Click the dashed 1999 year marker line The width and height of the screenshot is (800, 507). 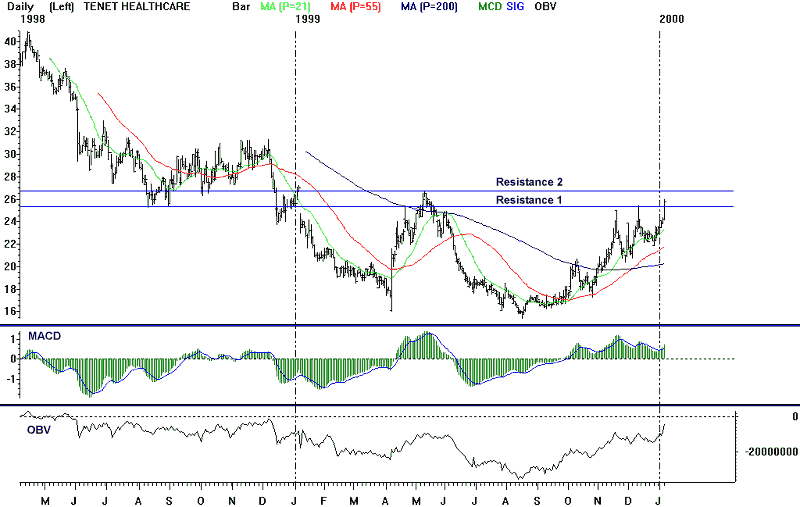pyautogui.click(x=295, y=255)
